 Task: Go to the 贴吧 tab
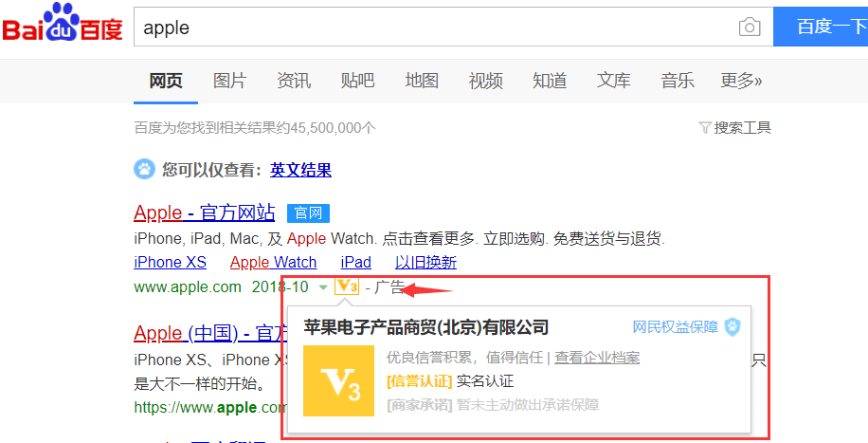pyautogui.click(x=357, y=81)
